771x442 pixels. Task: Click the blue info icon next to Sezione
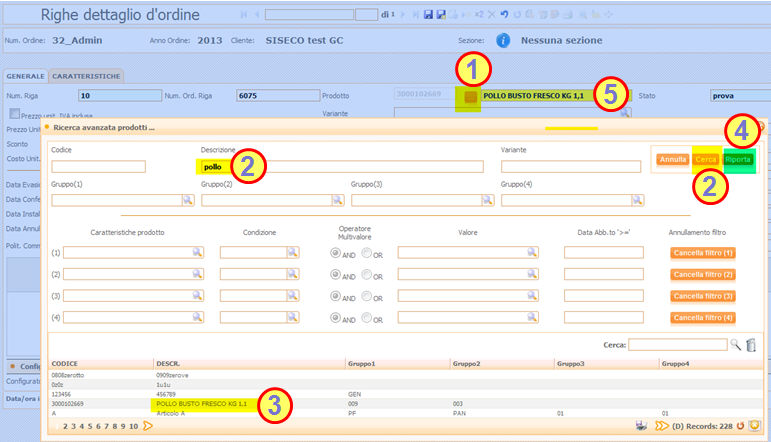coord(503,41)
